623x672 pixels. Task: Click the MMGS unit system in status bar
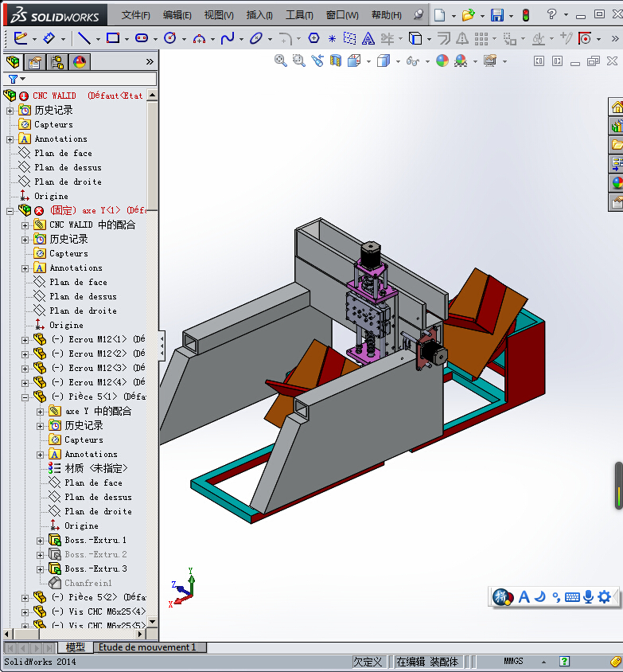(513, 662)
